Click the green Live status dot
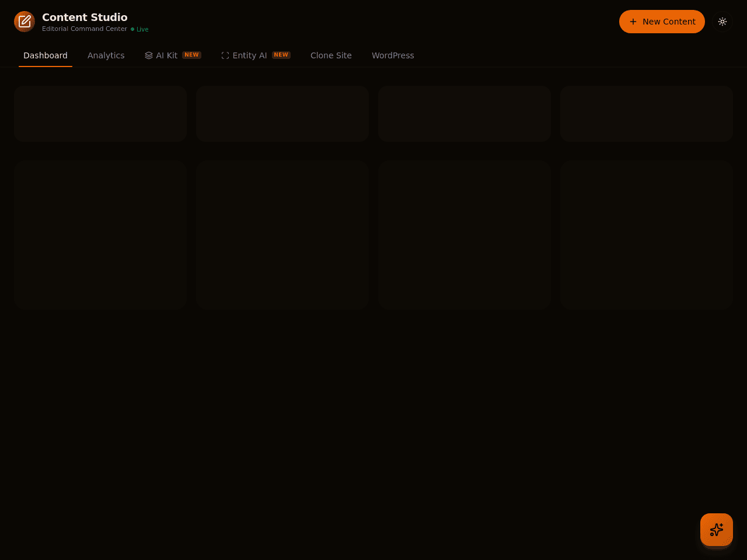 [132, 29]
